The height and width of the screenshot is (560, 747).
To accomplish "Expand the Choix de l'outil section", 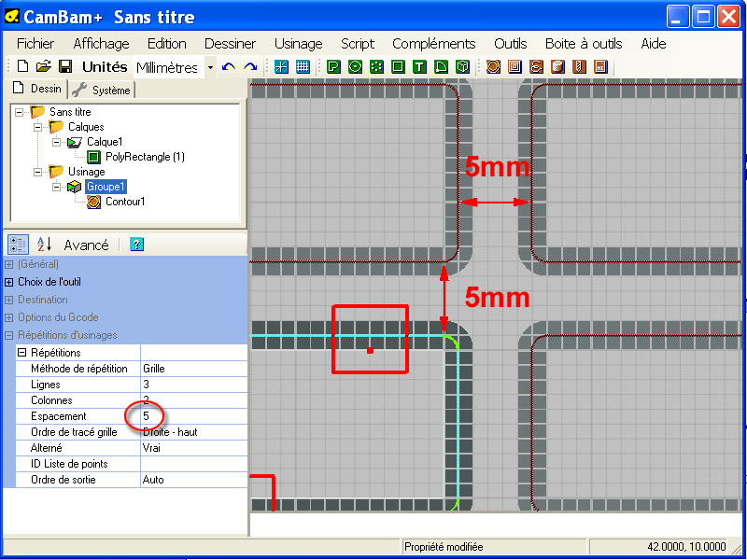I will click(8, 283).
